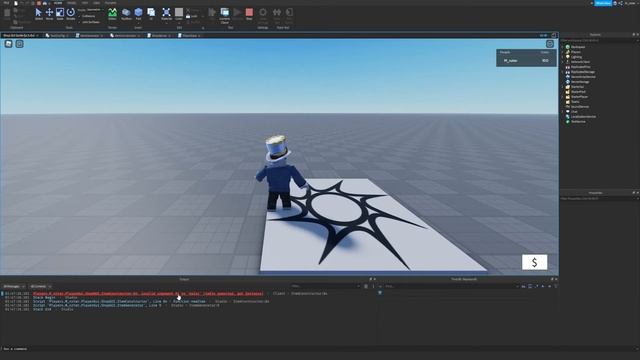Switch to the first place viewport tab

[20, 36]
